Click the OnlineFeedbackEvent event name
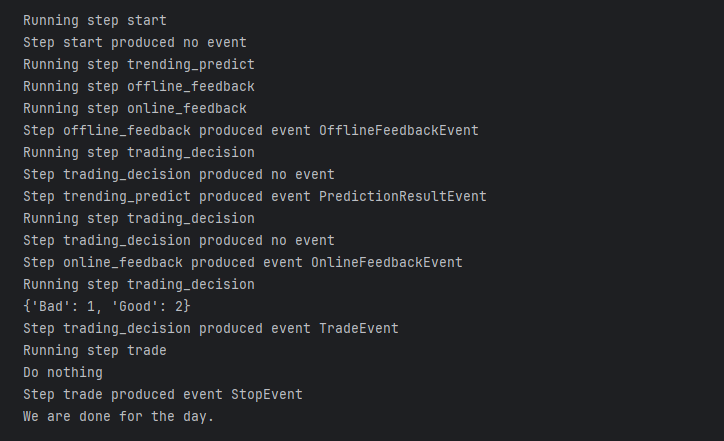The height and width of the screenshot is (441, 724). pos(387,262)
